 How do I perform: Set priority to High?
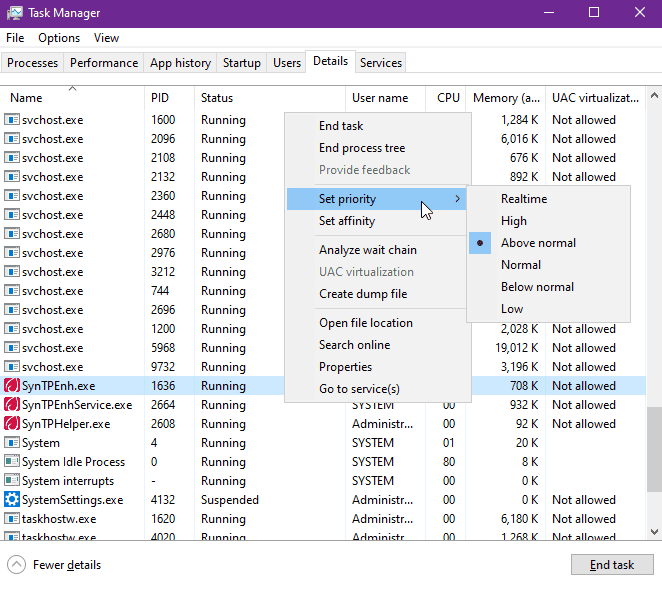tap(548, 220)
